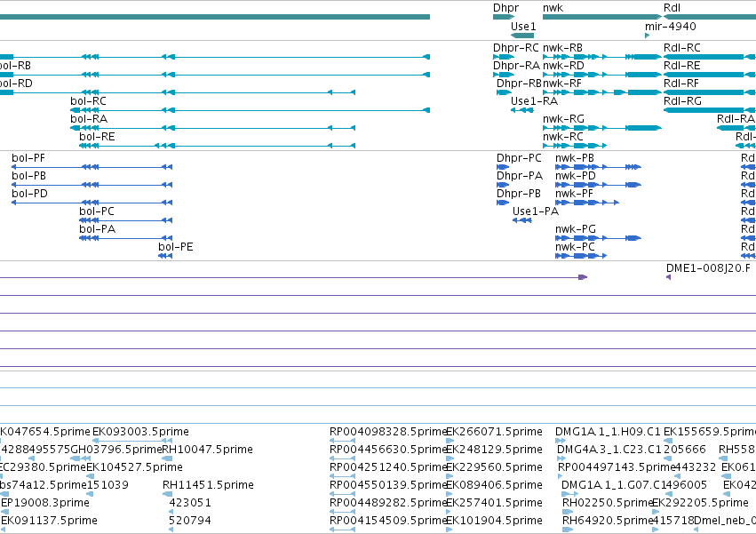Click the Rdl gene label

[672, 8]
